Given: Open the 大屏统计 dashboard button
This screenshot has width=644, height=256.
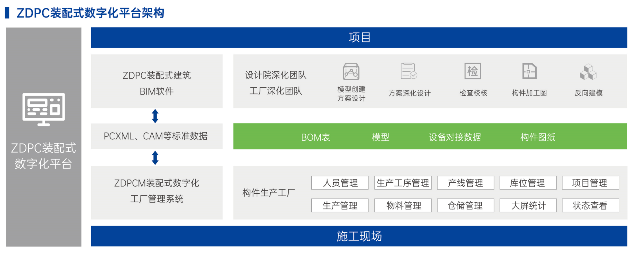Looking at the screenshot, I should coord(528,205).
